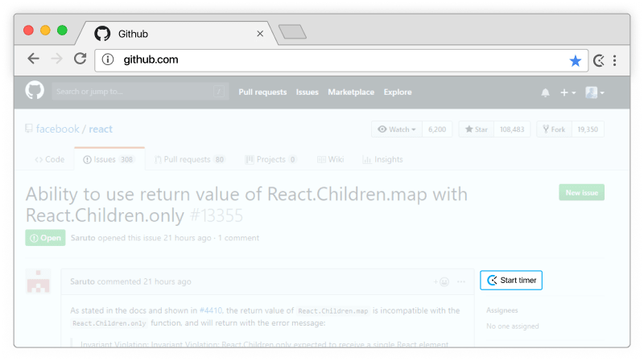Click the Assignees sidebar heading
The image size is (644, 361).
502,310
